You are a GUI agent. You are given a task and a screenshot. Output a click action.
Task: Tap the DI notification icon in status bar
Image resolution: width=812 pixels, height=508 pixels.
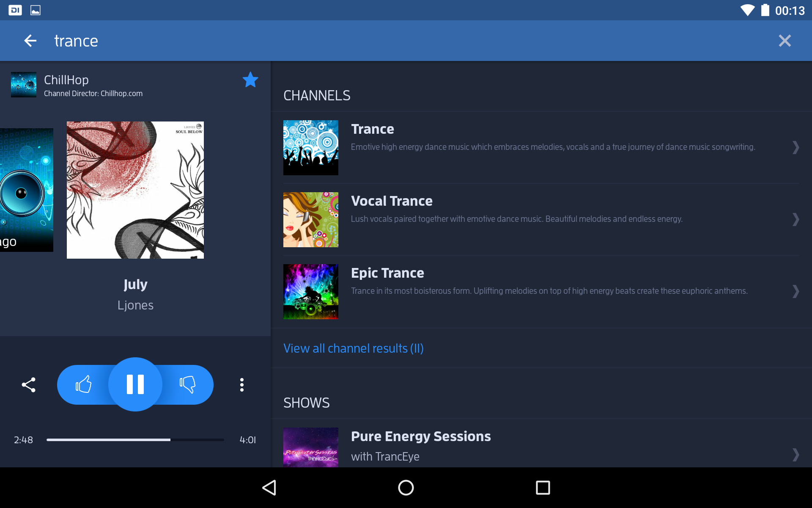pyautogui.click(x=15, y=10)
